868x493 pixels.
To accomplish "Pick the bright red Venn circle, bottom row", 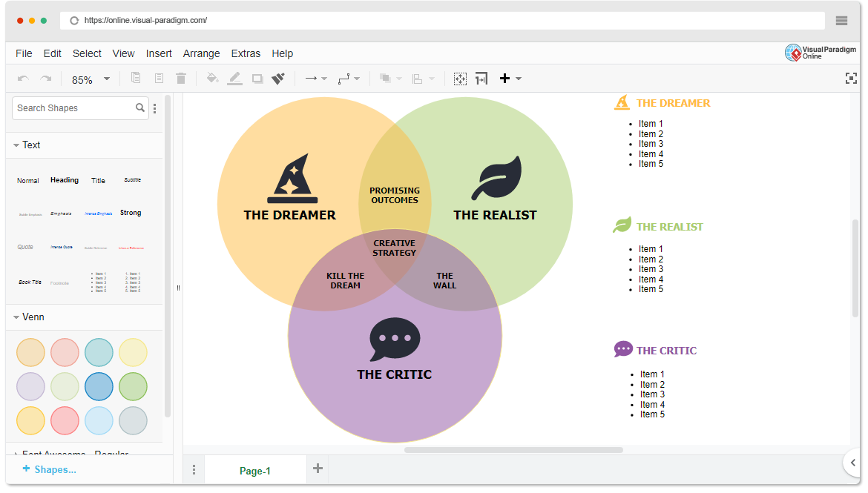I will pyautogui.click(x=65, y=420).
